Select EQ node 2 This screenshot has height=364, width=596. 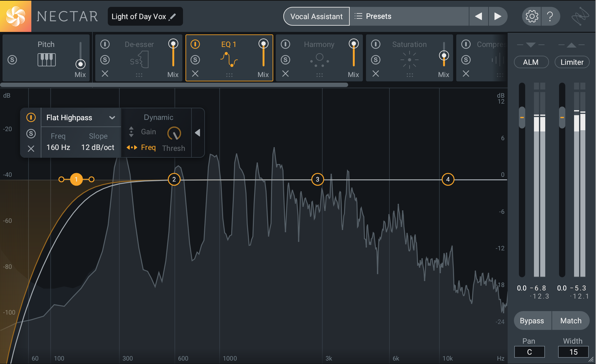(174, 179)
